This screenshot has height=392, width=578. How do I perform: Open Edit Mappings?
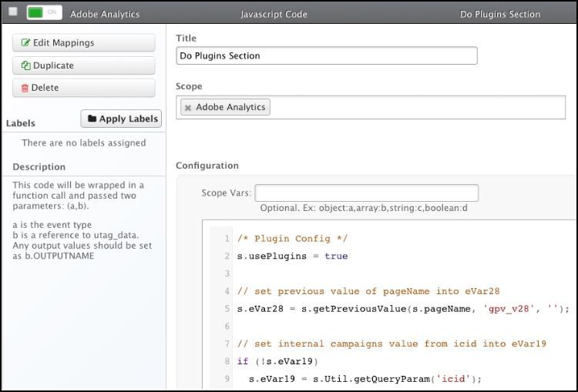click(83, 43)
